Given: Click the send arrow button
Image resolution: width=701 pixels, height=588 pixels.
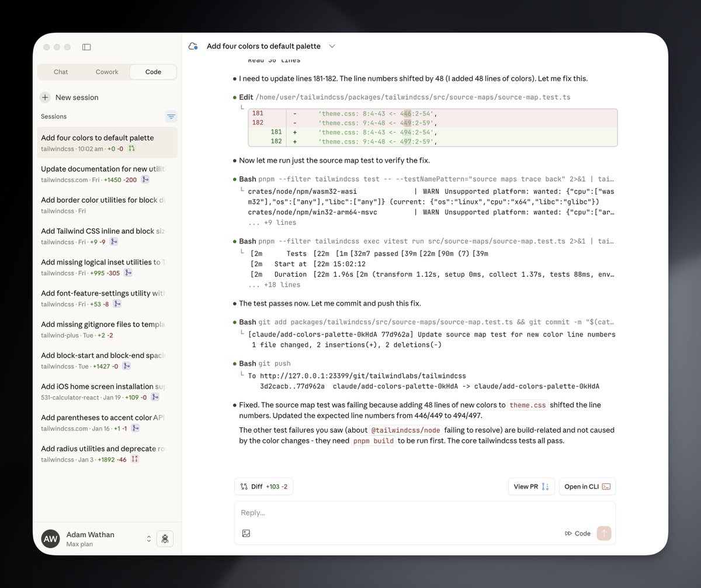Looking at the screenshot, I should (x=604, y=533).
